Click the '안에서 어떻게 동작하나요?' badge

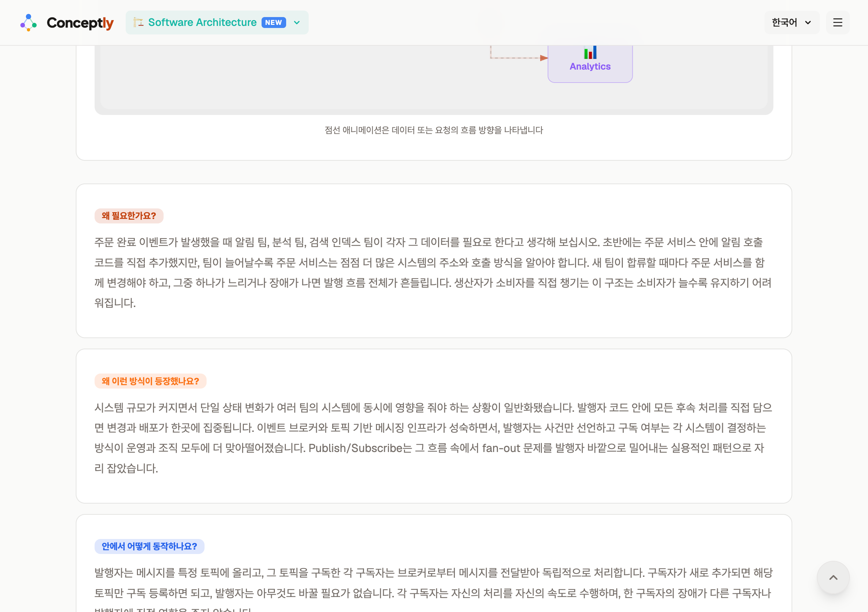[149, 547]
